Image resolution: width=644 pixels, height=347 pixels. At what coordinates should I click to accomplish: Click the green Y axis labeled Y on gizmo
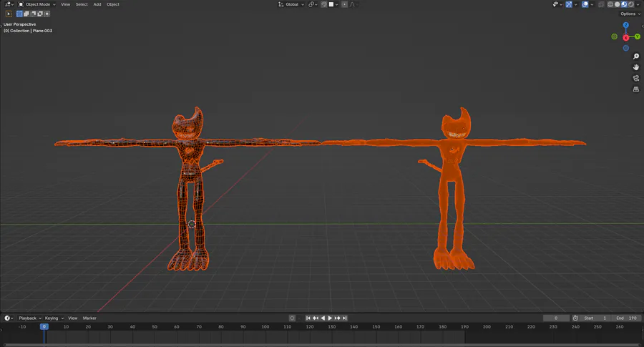[x=638, y=36]
